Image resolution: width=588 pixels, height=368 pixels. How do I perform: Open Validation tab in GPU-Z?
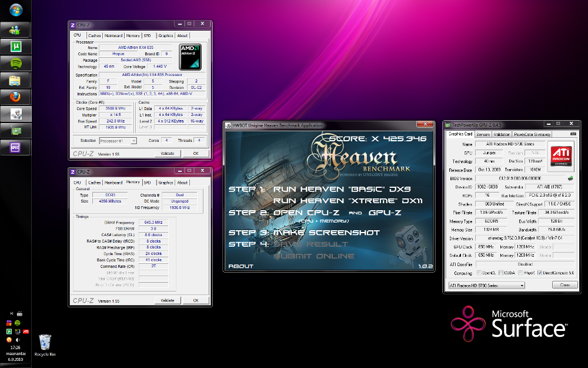tap(502, 134)
